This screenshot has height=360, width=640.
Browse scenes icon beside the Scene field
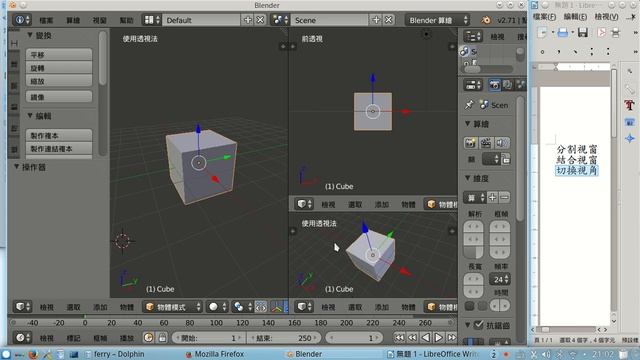coord(280,20)
